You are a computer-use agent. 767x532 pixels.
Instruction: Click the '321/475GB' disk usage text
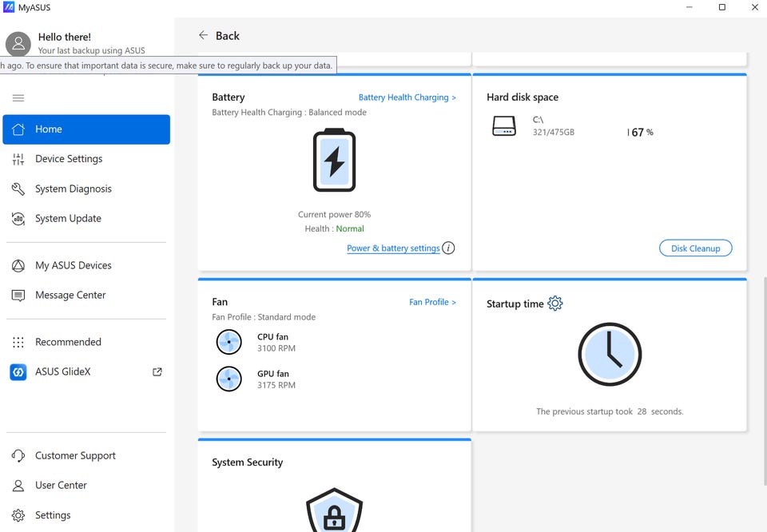pyautogui.click(x=554, y=132)
